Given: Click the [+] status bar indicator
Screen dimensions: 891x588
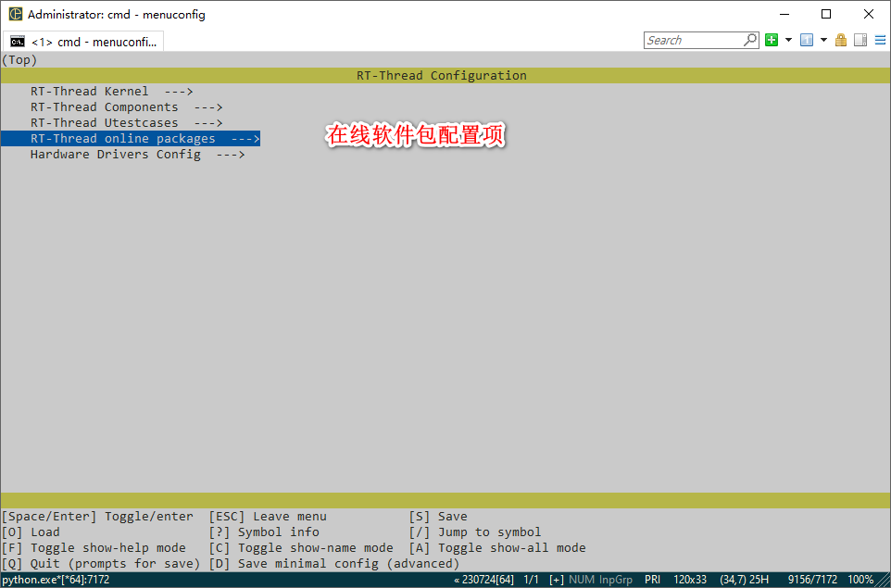Looking at the screenshot, I should click(x=557, y=580).
